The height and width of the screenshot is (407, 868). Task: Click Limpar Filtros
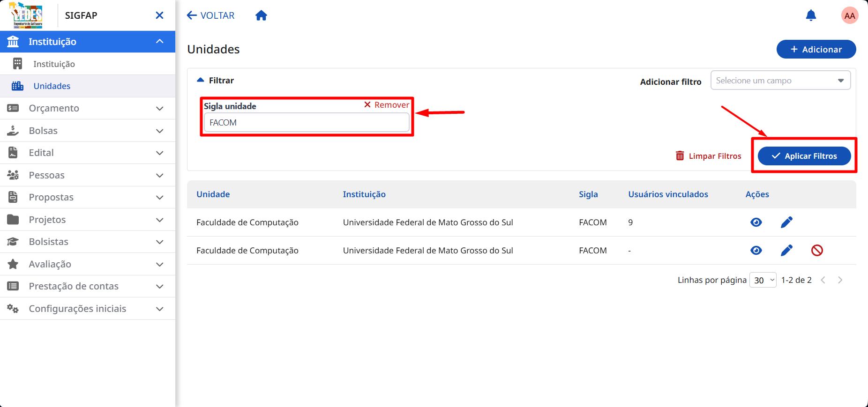pos(708,156)
